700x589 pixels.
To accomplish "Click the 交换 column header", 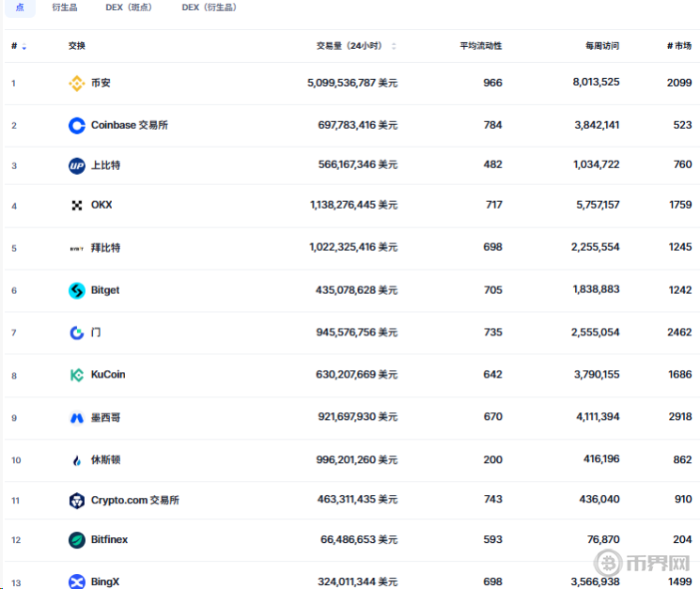I will (77, 46).
